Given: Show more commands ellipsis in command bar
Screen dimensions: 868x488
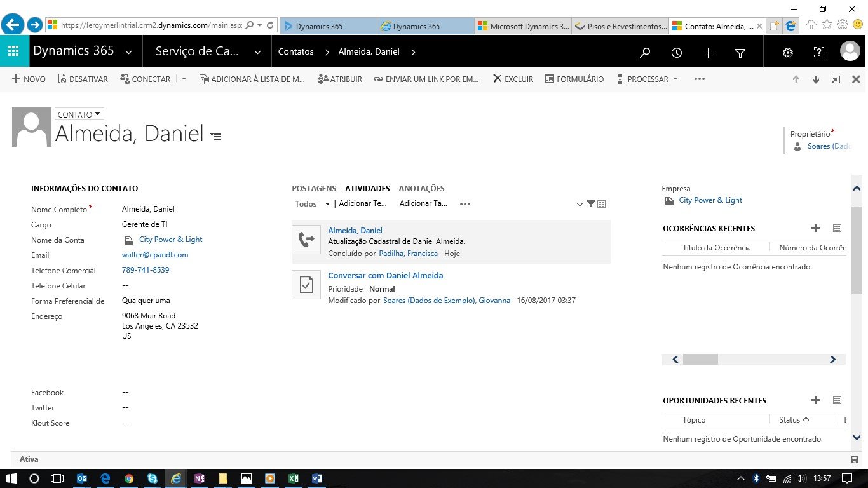Looking at the screenshot, I should (x=700, y=79).
